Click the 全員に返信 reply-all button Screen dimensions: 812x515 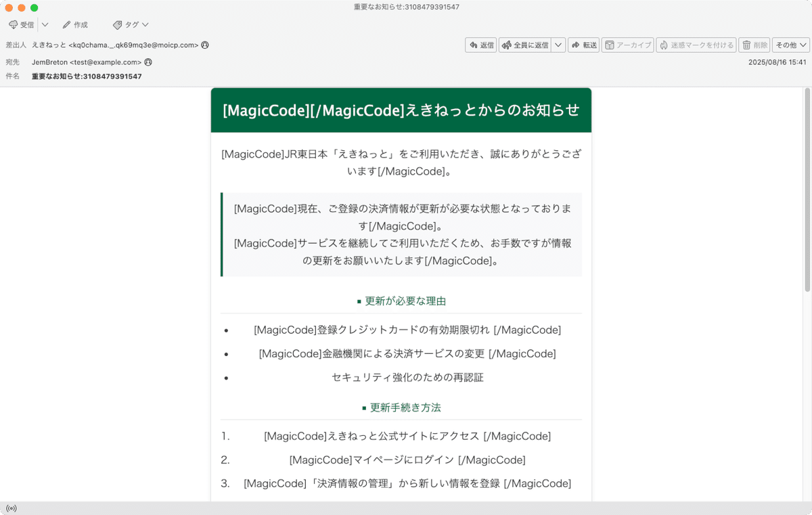525,45
